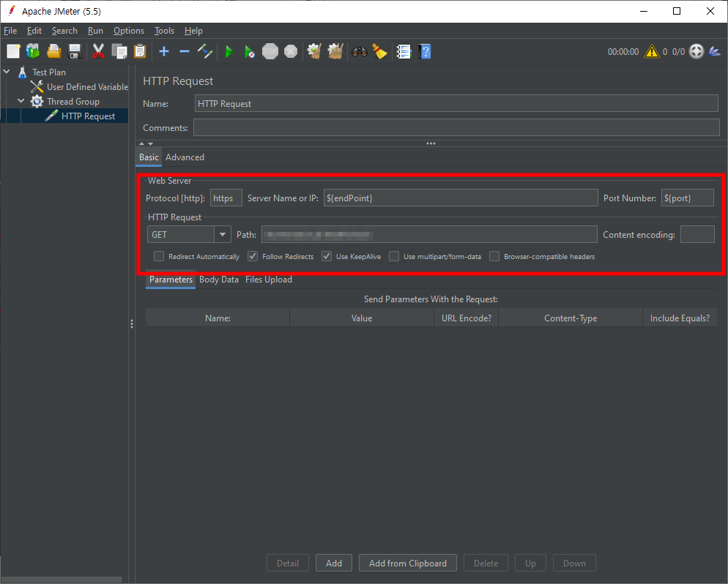Switch to the Body Data tab
The height and width of the screenshot is (584, 728).
[219, 280]
